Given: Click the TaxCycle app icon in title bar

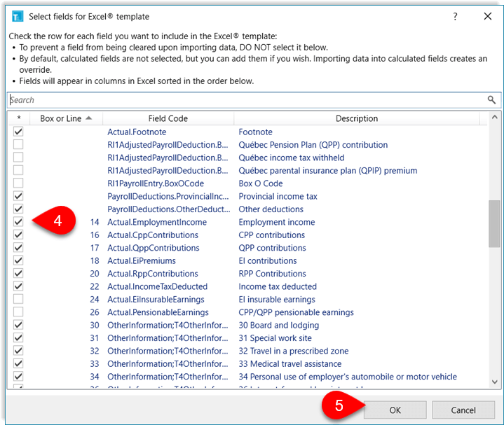Looking at the screenshot, I should (x=18, y=16).
